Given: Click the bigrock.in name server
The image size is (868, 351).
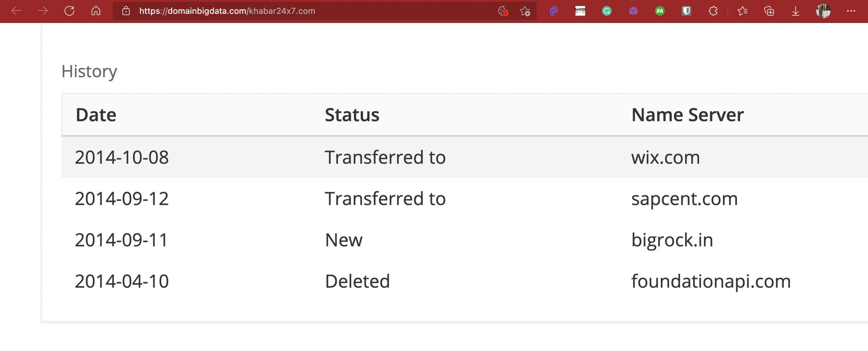Looking at the screenshot, I should click(x=672, y=241).
